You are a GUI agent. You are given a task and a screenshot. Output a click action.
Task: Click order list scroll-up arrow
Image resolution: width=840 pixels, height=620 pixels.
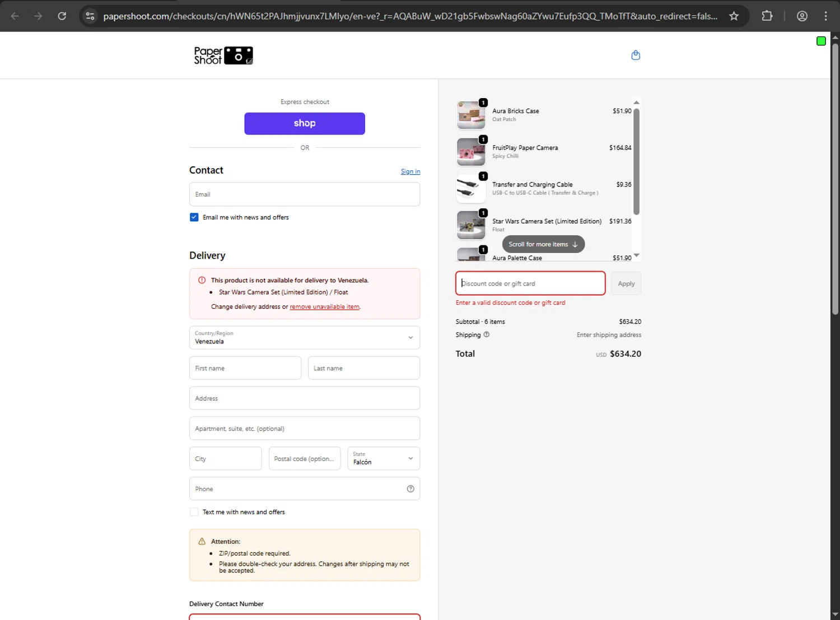click(636, 102)
